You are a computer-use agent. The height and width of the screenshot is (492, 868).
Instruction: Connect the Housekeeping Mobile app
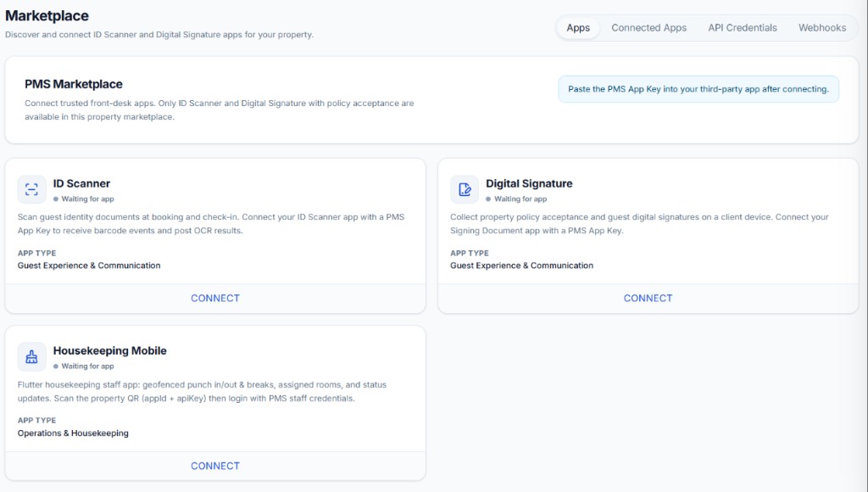point(215,466)
